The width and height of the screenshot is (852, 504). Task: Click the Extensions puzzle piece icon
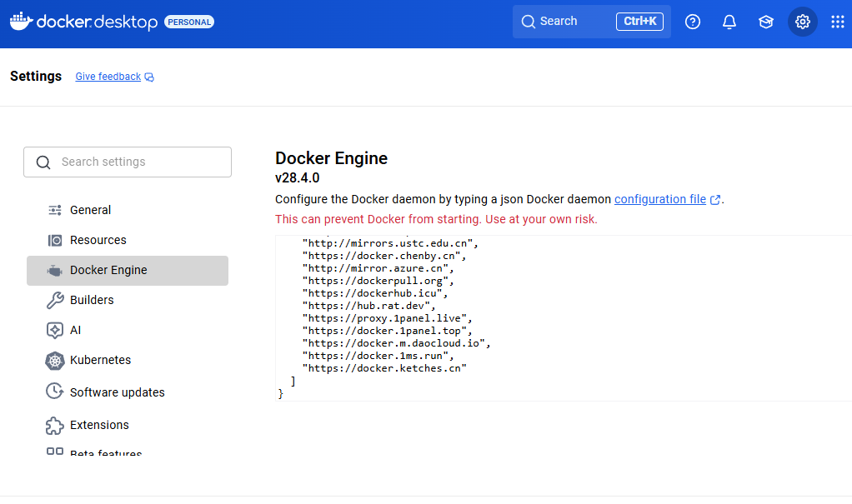54,426
